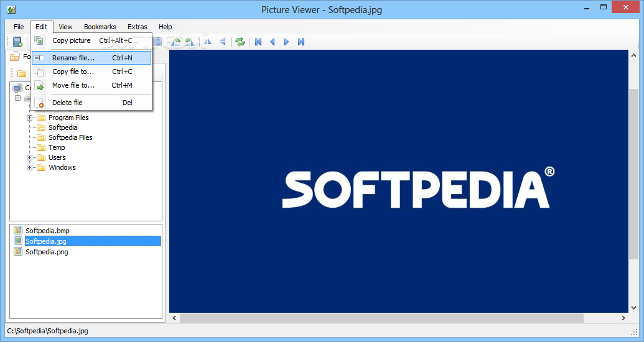The height and width of the screenshot is (342, 644).
Task: Select Softpedia folder in tree
Action: 63,127
